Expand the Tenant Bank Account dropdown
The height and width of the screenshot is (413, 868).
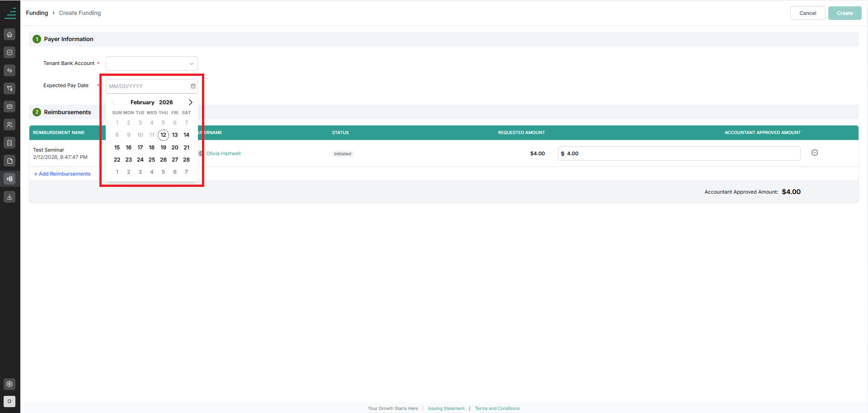click(152, 64)
